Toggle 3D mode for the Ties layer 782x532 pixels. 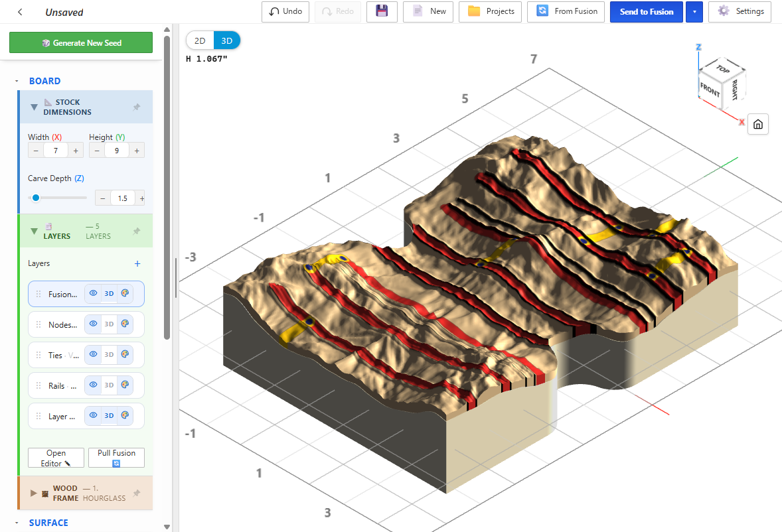[110, 354]
